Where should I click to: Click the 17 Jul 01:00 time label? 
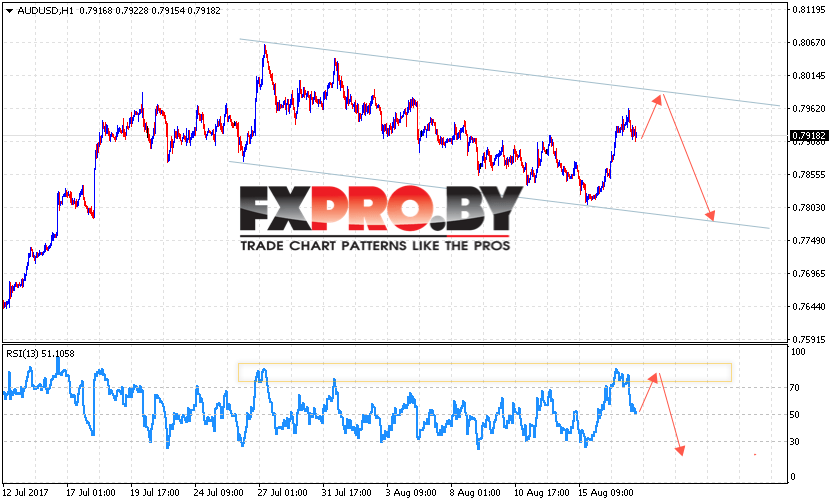pos(91,493)
